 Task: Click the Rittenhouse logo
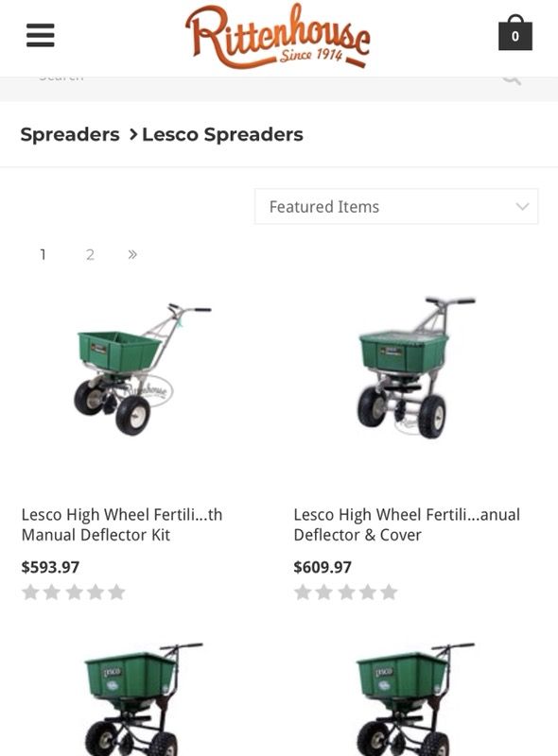click(279, 36)
